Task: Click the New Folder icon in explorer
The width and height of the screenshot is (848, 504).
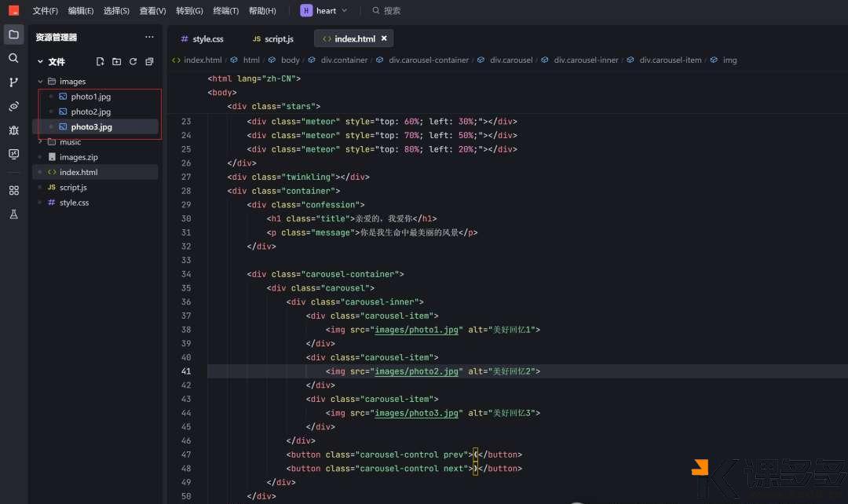Action: coord(116,61)
